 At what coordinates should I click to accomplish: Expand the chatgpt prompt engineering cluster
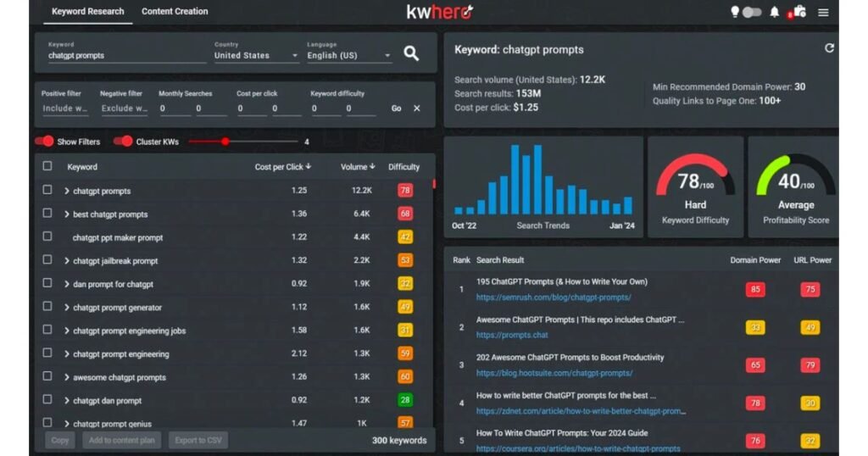(66, 353)
